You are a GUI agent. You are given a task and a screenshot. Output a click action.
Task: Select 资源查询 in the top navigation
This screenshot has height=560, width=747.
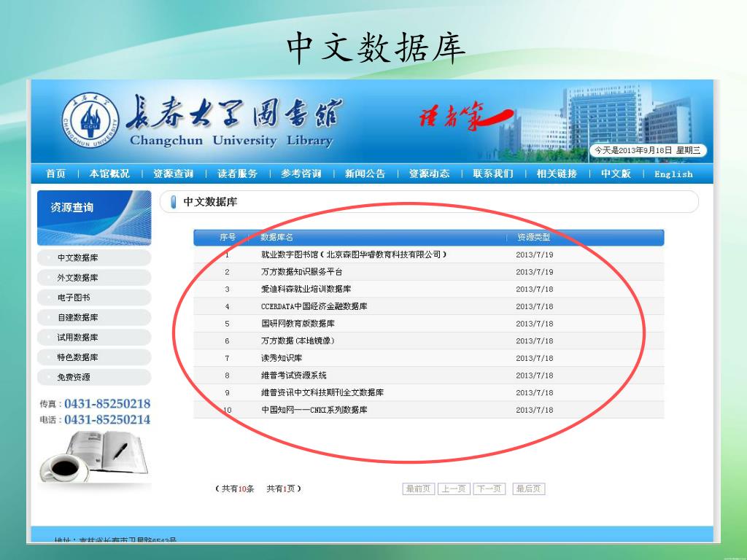click(174, 174)
